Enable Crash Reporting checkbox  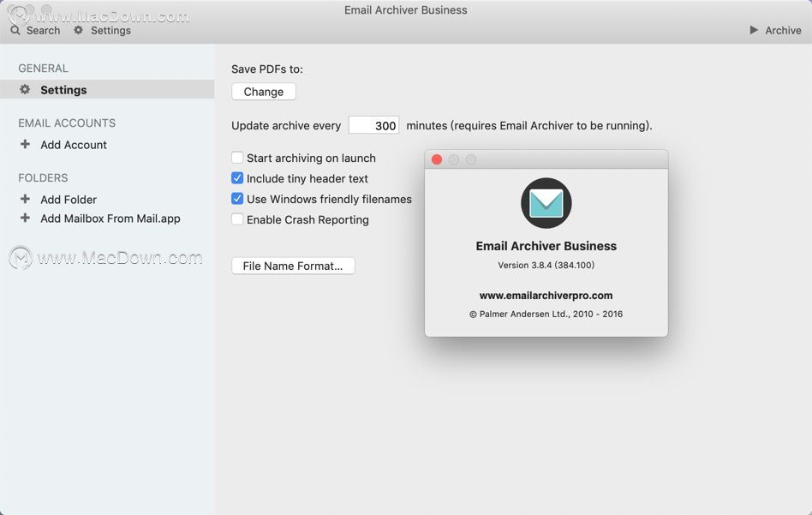click(237, 219)
